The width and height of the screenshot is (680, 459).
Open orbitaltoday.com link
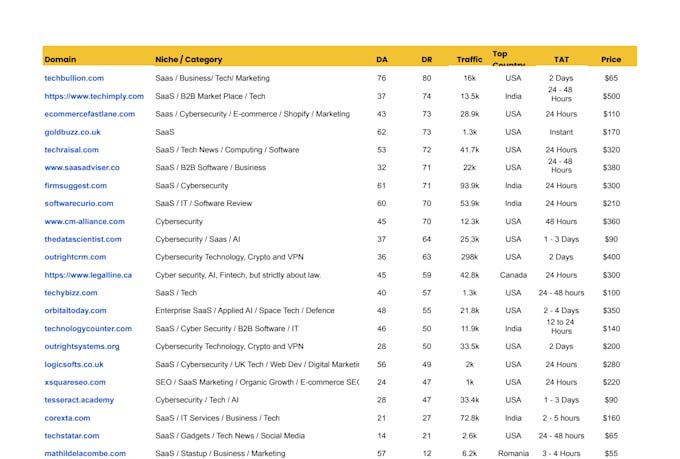[75, 311]
